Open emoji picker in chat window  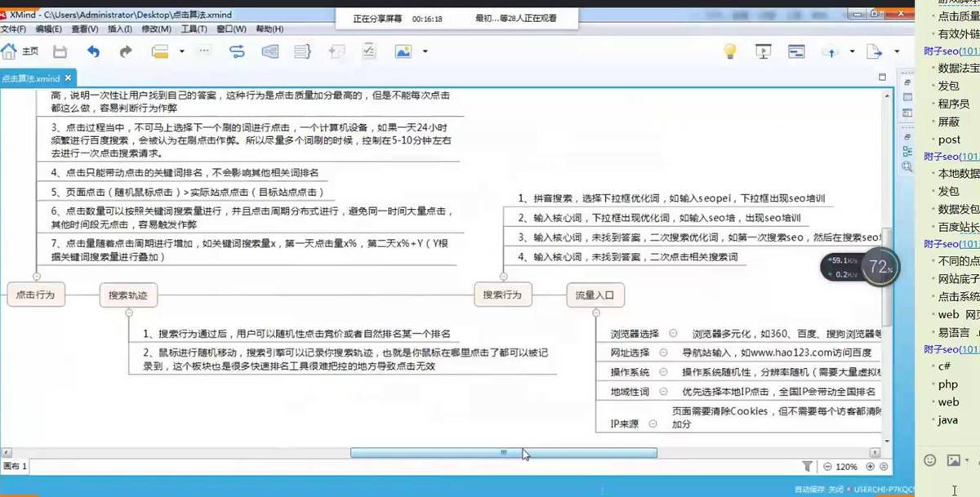(x=929, y=460)
